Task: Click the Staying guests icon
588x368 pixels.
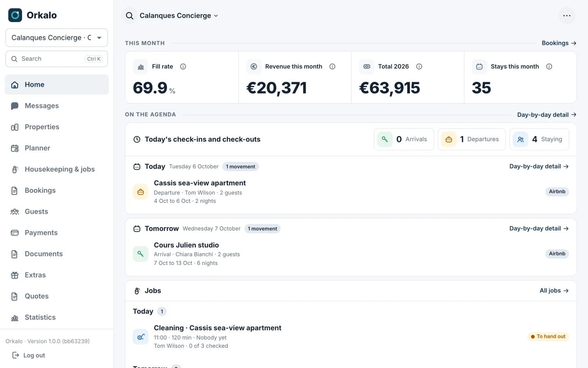Action: pos(520,139)
